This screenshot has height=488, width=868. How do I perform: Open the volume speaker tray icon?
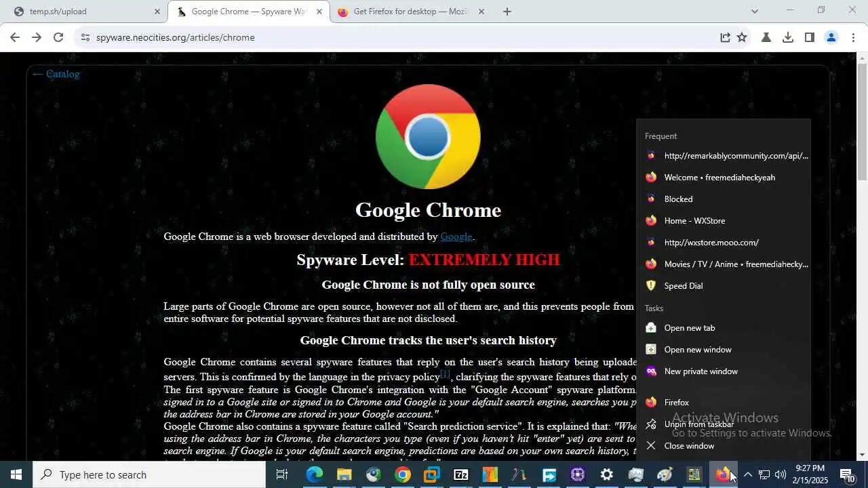pos(781,474)
